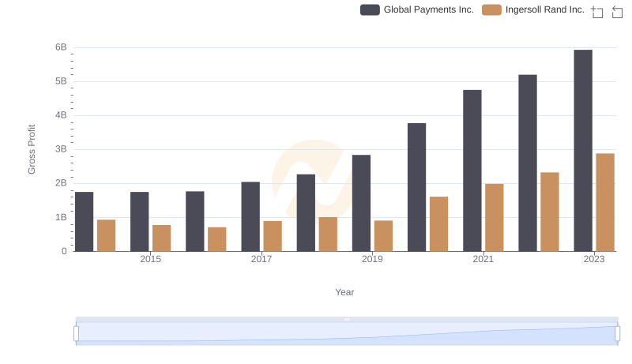Click the 2023 x-axis label

[594, 259]
